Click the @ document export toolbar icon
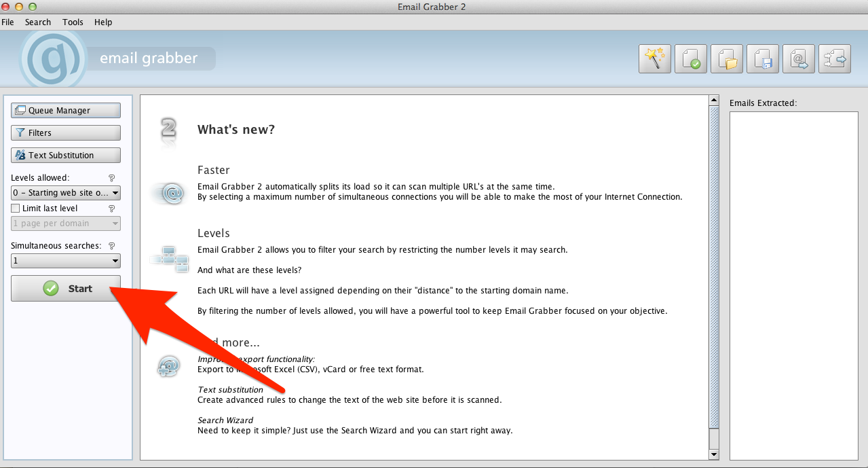The image size is (868, 468). pos(799,59)
